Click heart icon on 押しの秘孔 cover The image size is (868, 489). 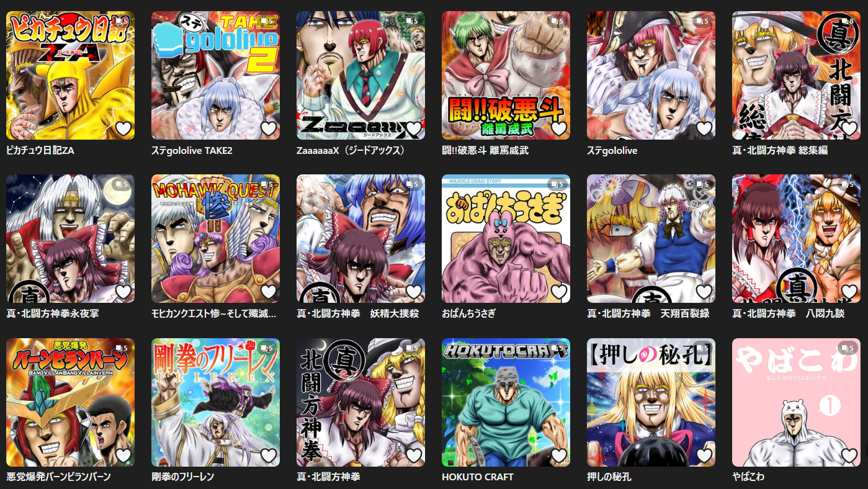[704, 455]
